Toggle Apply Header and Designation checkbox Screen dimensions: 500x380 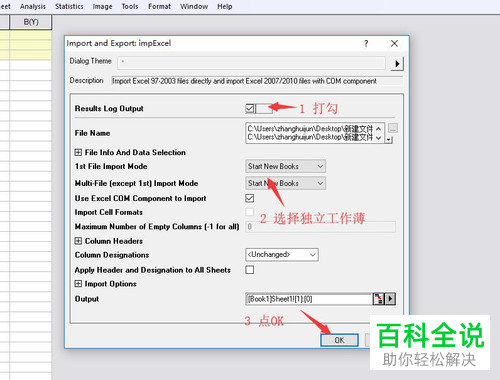point(250,270)
